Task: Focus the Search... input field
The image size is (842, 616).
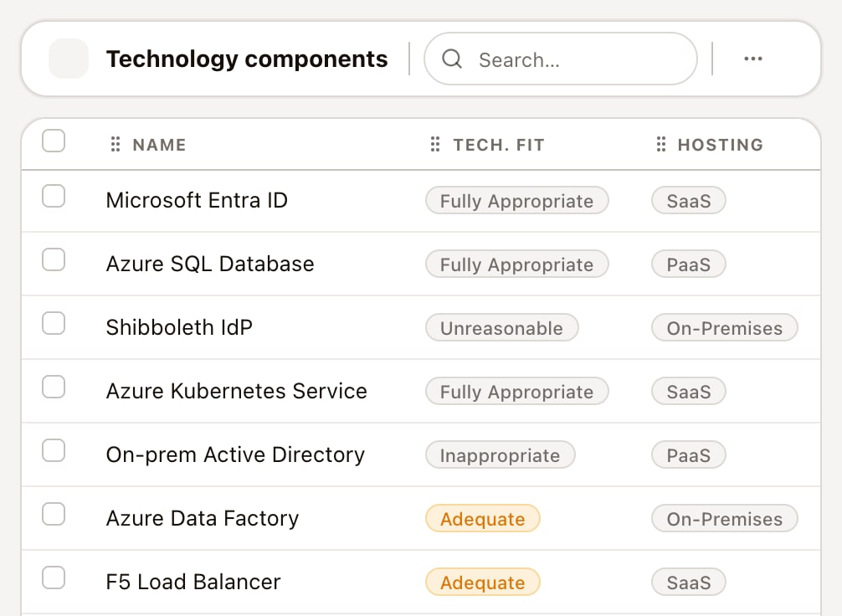Action: [x=561, y=59]
